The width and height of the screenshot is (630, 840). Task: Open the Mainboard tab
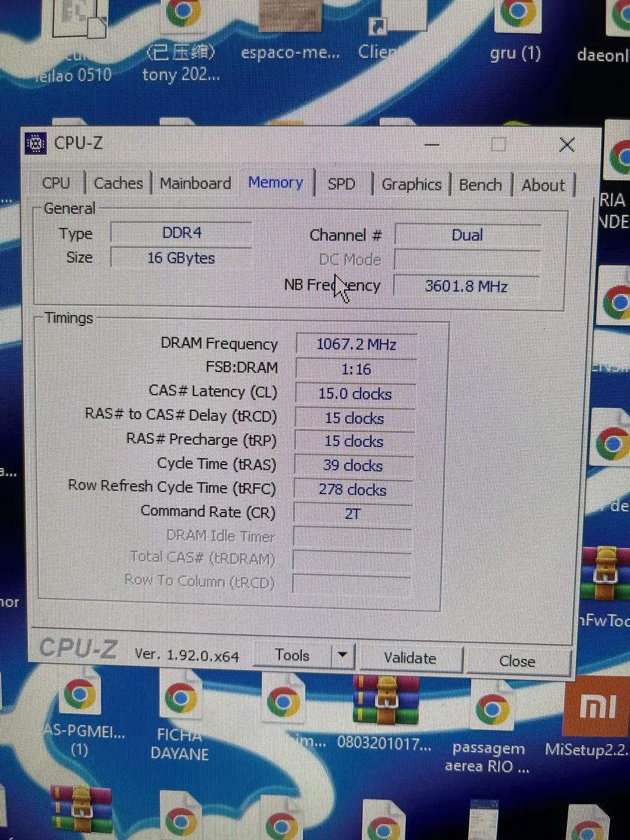(x=195, y=183)
